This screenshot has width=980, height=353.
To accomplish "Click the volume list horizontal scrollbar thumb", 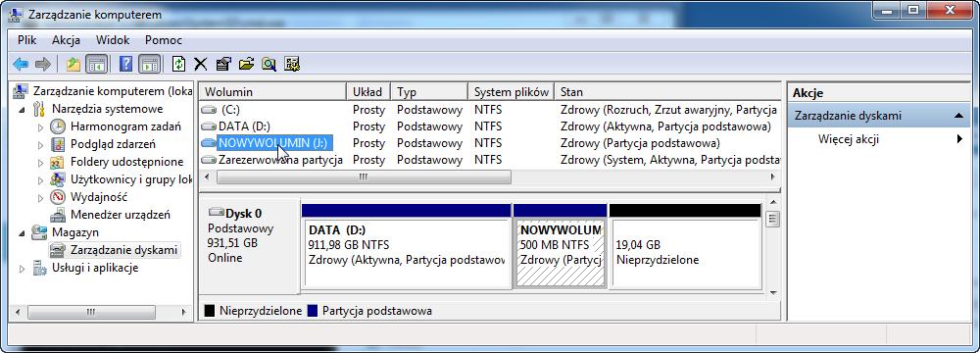I will [x=364, y=177].
